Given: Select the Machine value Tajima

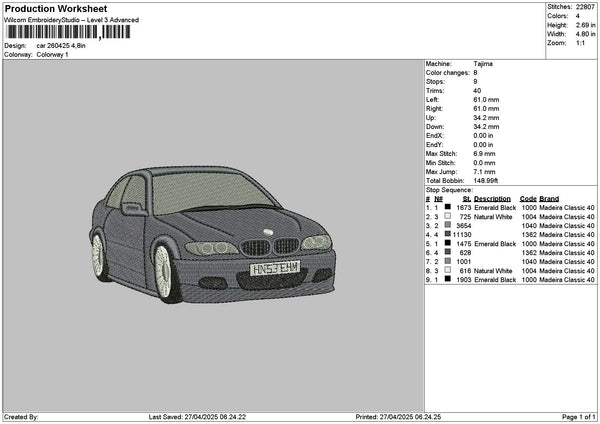Looking at the screenshot, I should tap(483, 63).
